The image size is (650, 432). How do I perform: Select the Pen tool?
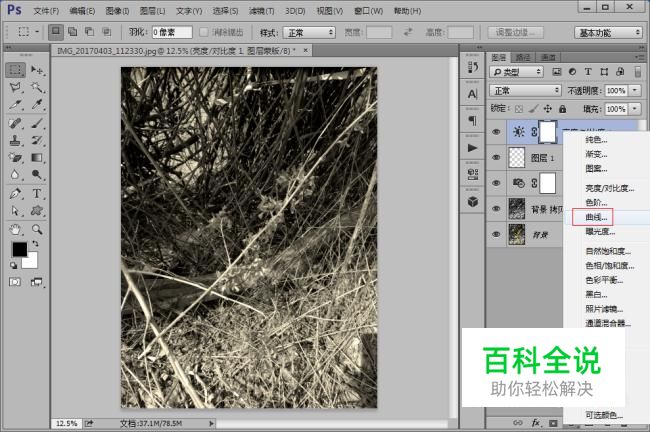[x=15, y=193]
